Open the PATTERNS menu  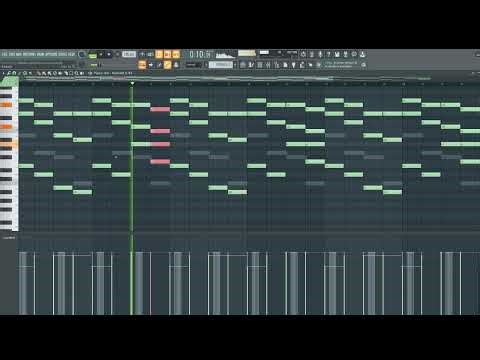coord(29,54)
